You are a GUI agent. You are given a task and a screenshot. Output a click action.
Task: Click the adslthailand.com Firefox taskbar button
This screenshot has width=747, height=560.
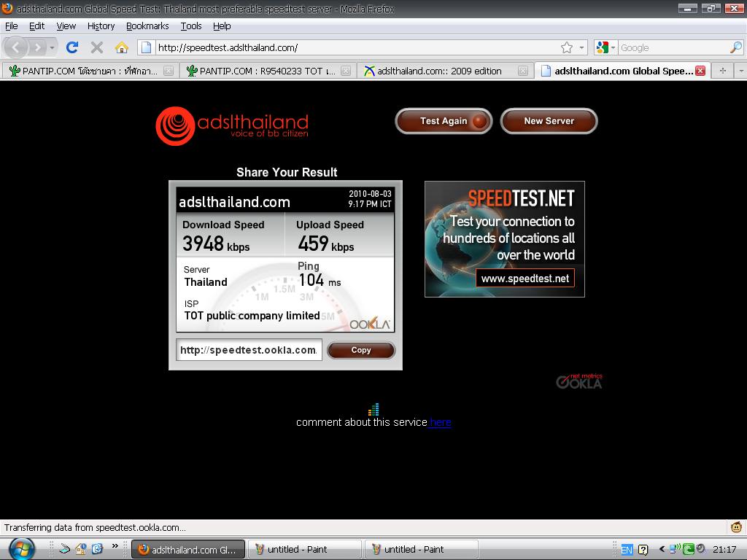tap(187, 549)
